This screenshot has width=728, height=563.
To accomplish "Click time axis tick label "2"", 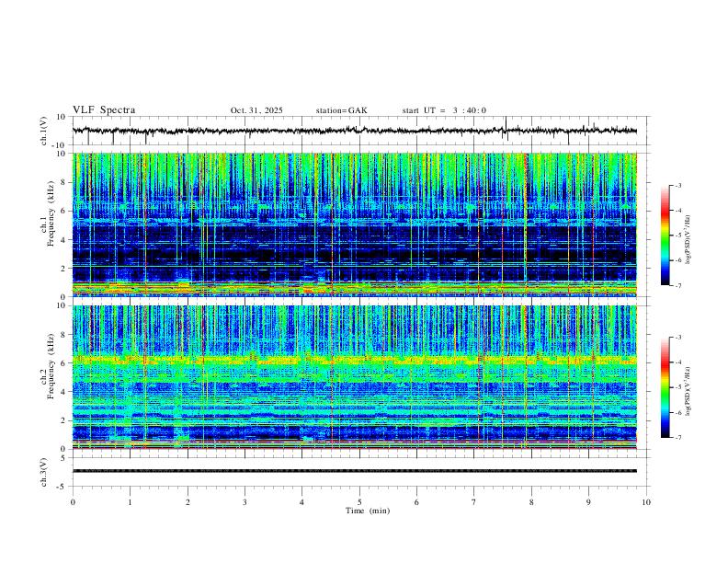I will 188,502.
